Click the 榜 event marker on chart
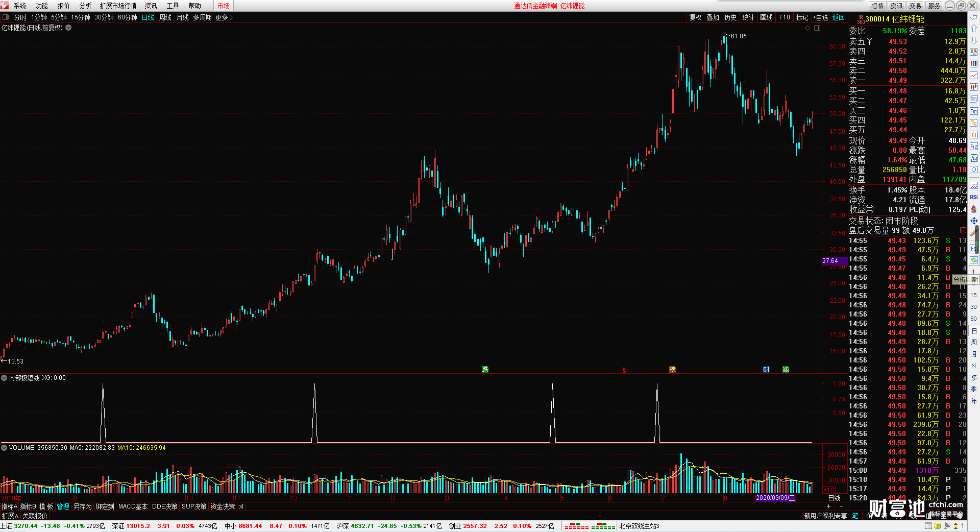The height and width of the screenshot is (532, 980). pos(673,369)
